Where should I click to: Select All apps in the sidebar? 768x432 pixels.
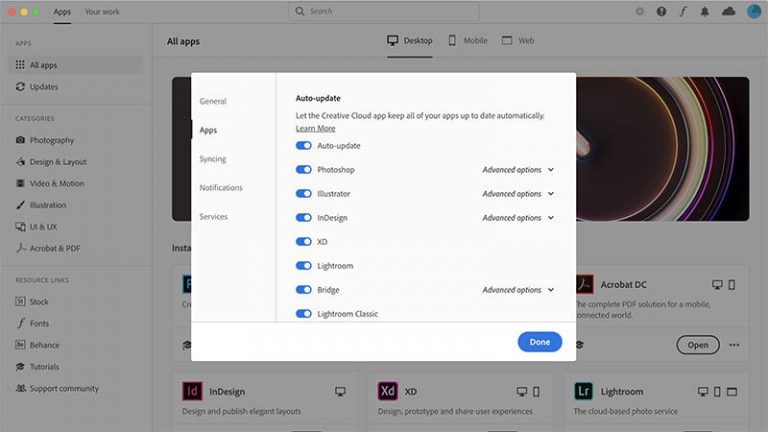(x=76, y=65)
